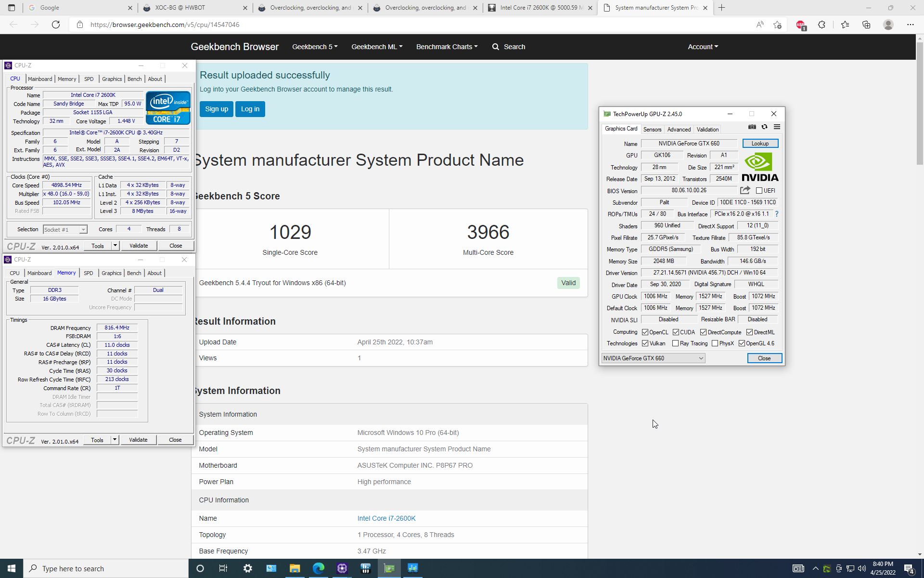This screenshot has height=578, width=924.
Task: Switch to the Advanced tab in GPU-Z
Action: [679, 130]
